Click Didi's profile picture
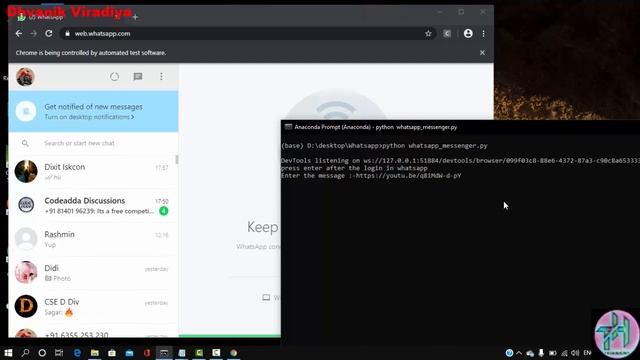The image size is (640, 360). point(26,272)
